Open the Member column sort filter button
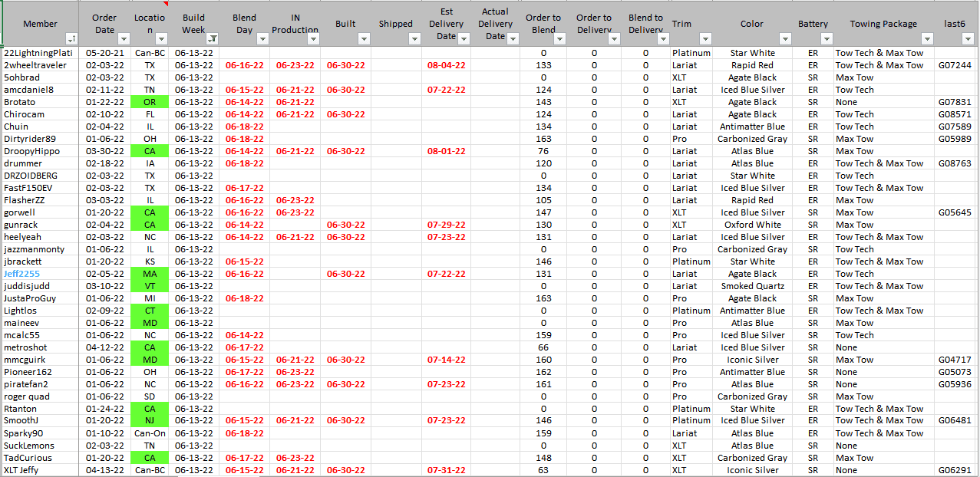This screenshot has width=980, height=477. 71,39
